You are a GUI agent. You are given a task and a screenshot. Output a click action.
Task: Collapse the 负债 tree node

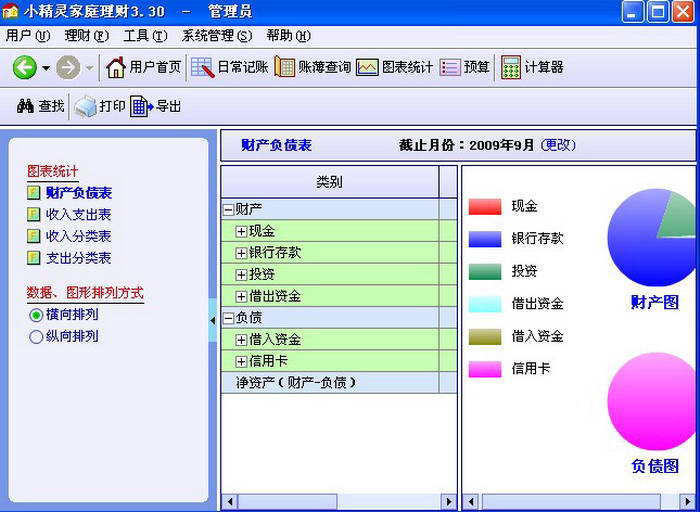228,318
